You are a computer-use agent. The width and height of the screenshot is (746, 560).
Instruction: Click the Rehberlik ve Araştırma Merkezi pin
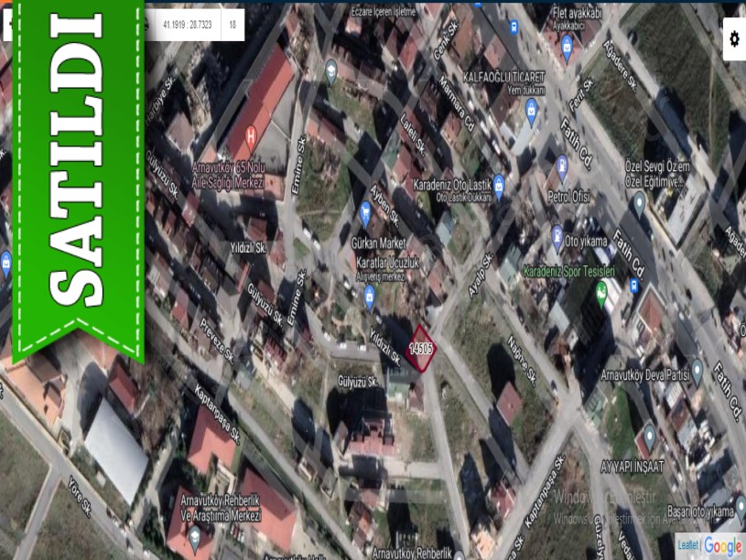tap(194, 539)
